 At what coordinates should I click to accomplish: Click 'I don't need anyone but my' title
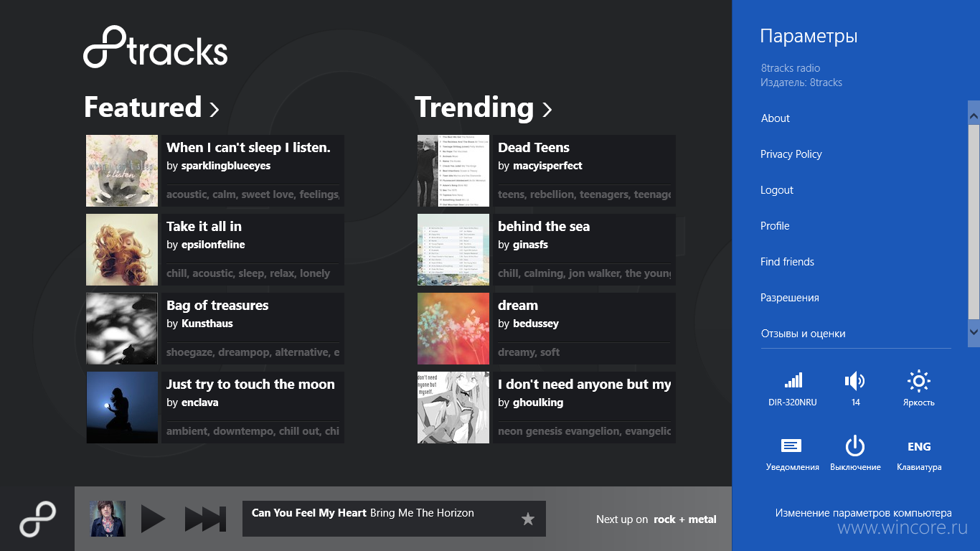click(x=585, y=385)
